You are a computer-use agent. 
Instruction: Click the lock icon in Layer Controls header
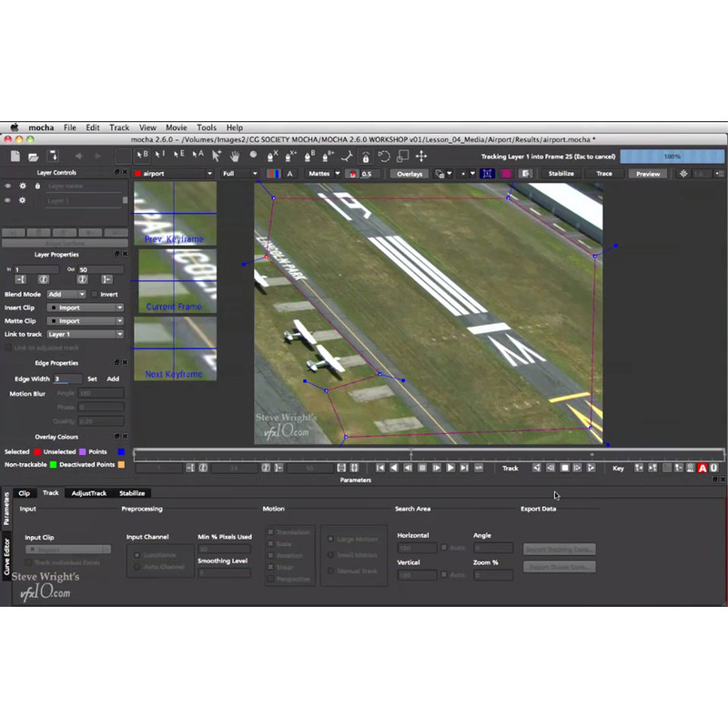coord(36,186)
